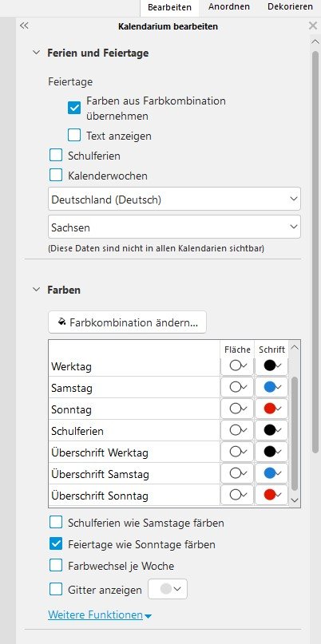Collapse the panel with the double-chevron icon

pyautogui.click(x=24, y=26)
